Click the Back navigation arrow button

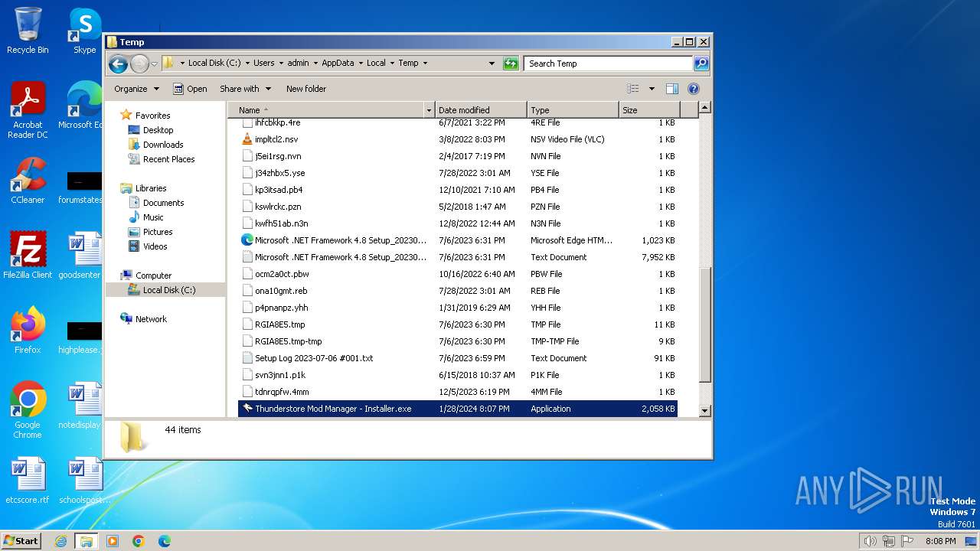pos(118,64)
